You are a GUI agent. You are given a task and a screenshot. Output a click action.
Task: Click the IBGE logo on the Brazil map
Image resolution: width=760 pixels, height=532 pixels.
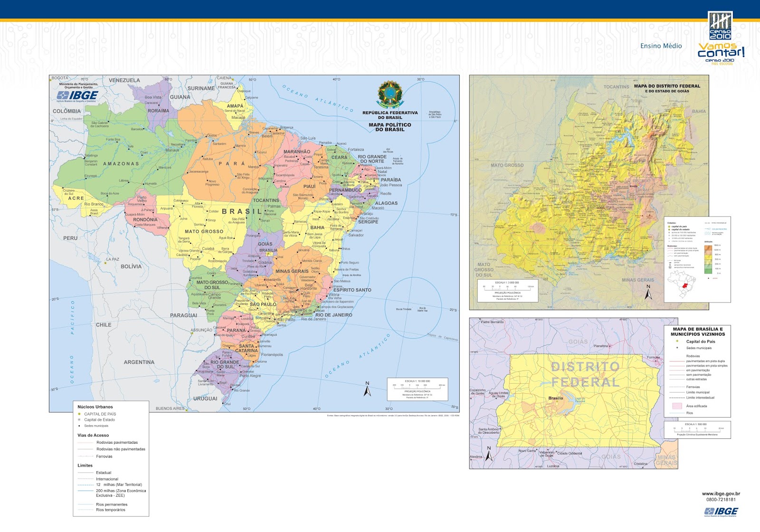[77, 96]
